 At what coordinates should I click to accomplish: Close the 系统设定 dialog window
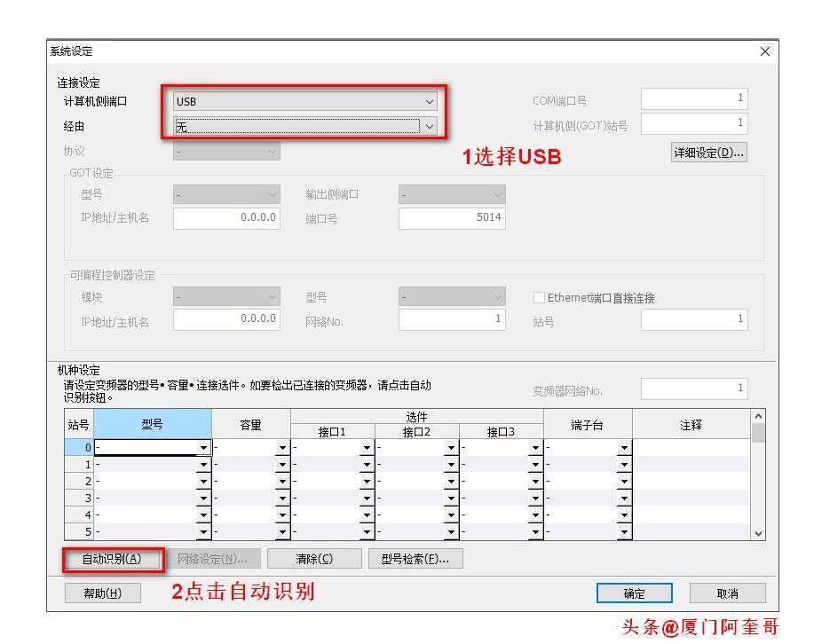[765, 52]
